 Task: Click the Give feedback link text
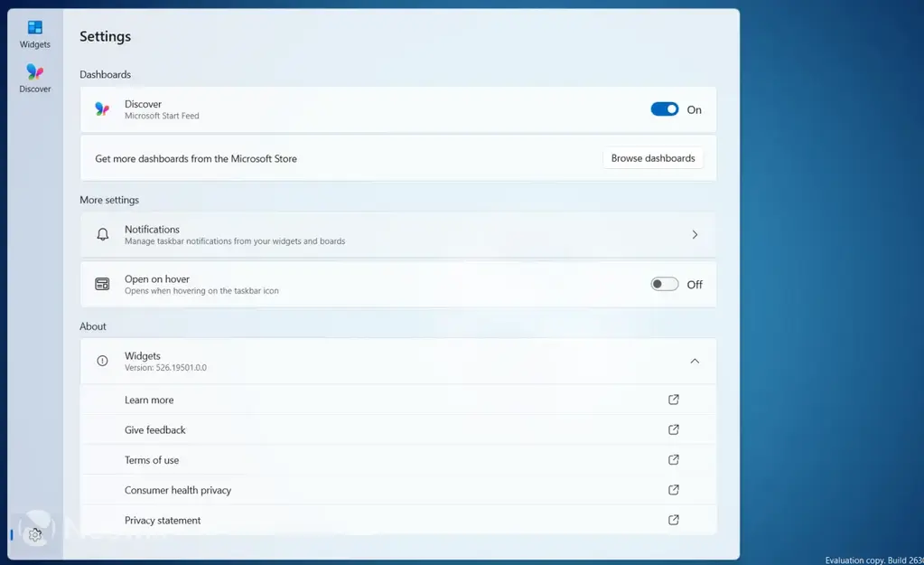(155, 430)
